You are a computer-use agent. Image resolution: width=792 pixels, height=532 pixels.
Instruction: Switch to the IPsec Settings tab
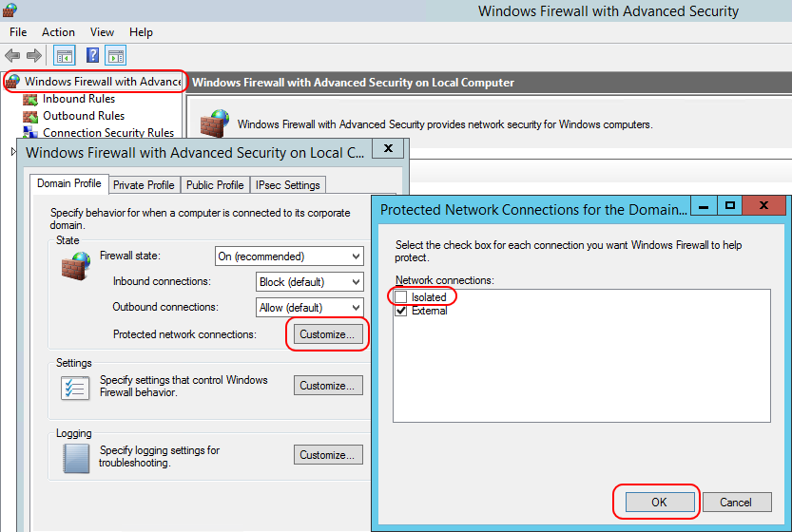[287, 185]
